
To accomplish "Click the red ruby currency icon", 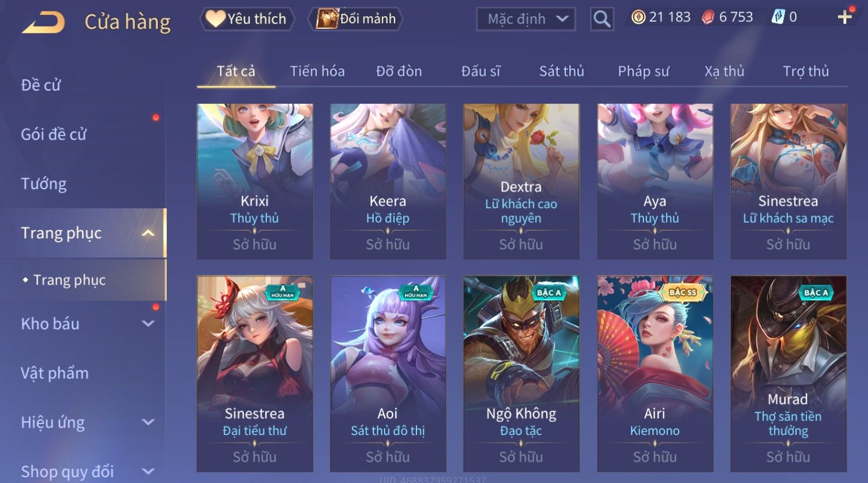I will click(708, 17).
